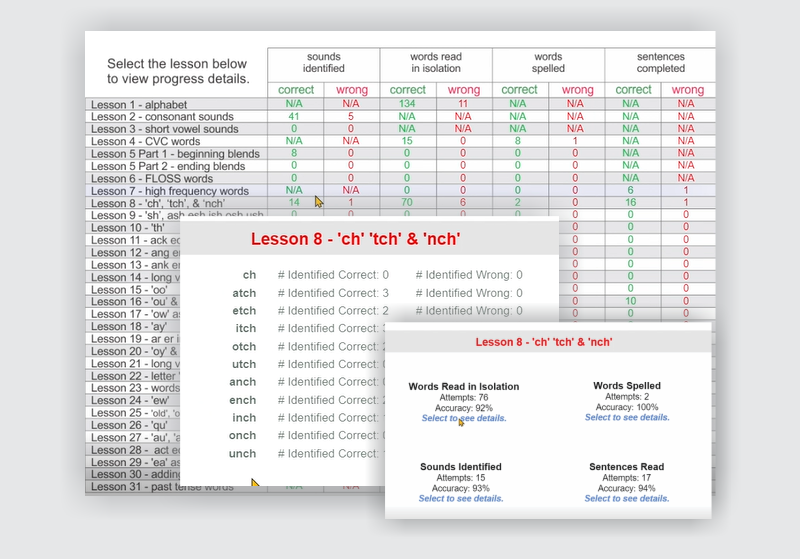
Task: Open Lesson 3 - short vowel sounds
Action: [165, 129]
